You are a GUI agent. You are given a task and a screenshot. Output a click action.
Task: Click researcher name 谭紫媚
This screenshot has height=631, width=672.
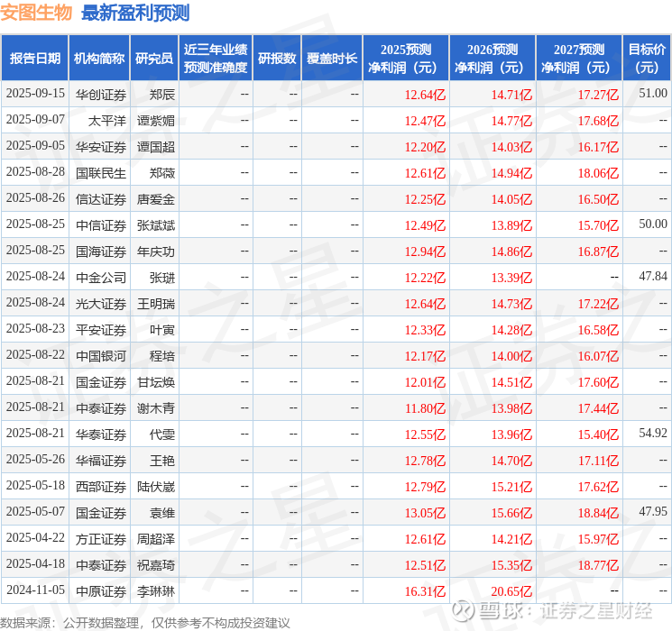click(x=155, y=121)
